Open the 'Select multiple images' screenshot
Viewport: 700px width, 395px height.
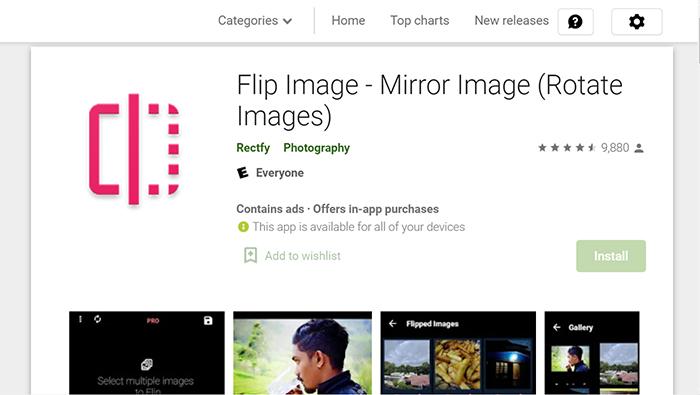[x=147, y=353]
